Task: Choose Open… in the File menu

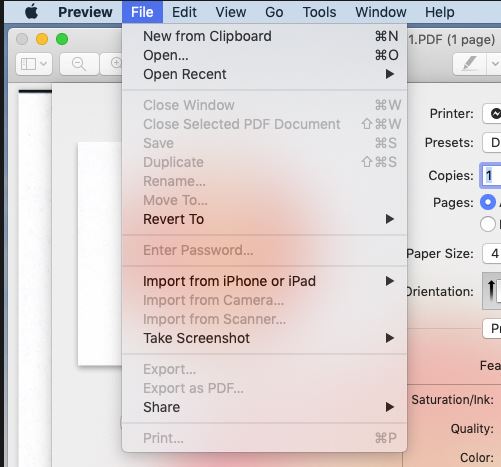Action: pos(265,55)
